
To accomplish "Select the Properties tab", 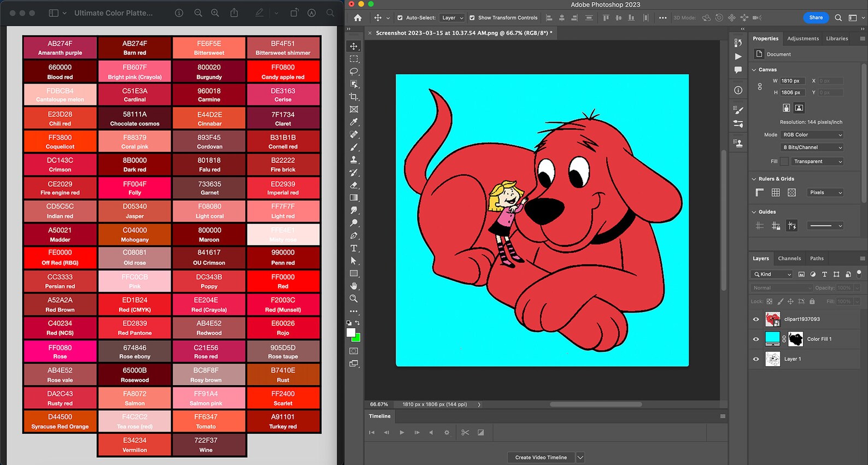I will (x=765, y=39).
